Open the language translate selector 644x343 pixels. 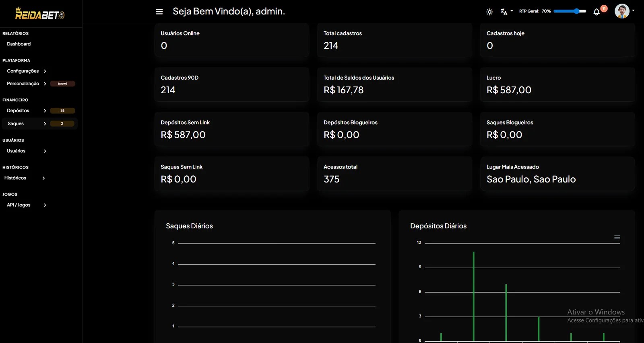coord(506,12)
